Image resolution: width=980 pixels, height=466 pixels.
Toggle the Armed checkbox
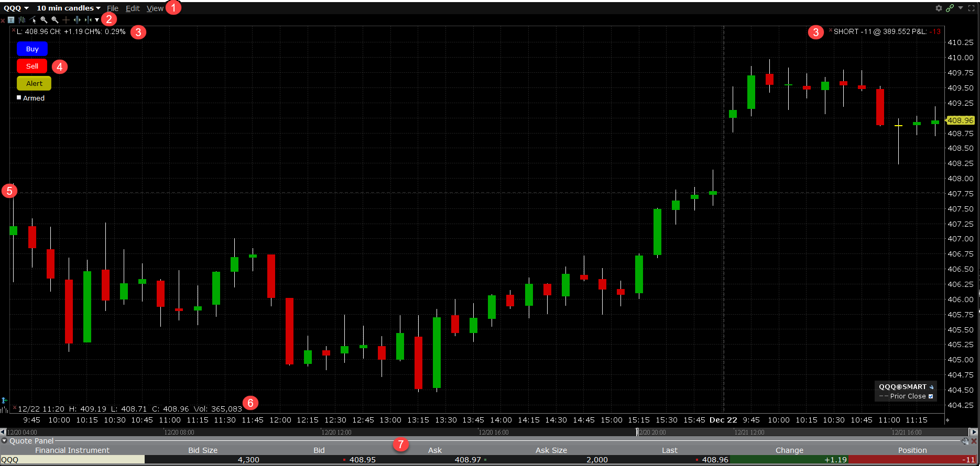pos(19,97)
